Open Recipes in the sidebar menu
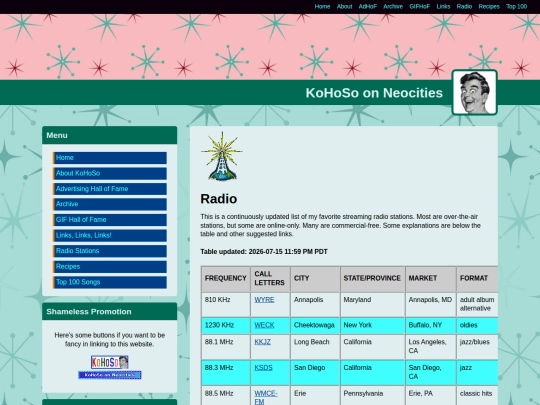 (110, 267)
